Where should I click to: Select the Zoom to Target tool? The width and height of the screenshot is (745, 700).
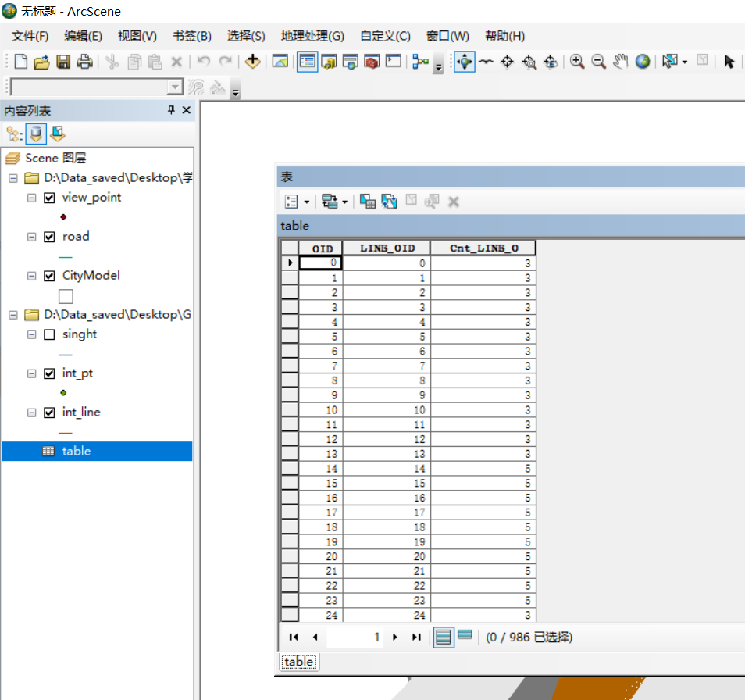529,62
